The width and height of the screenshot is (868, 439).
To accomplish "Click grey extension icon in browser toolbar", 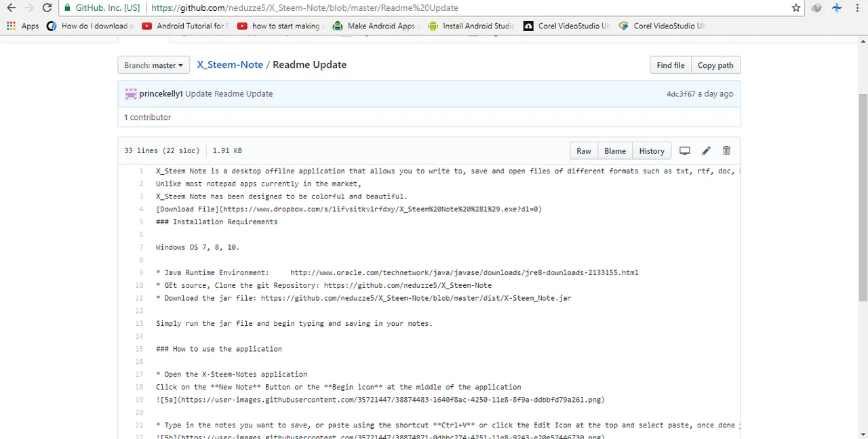I will coord(816,8).
